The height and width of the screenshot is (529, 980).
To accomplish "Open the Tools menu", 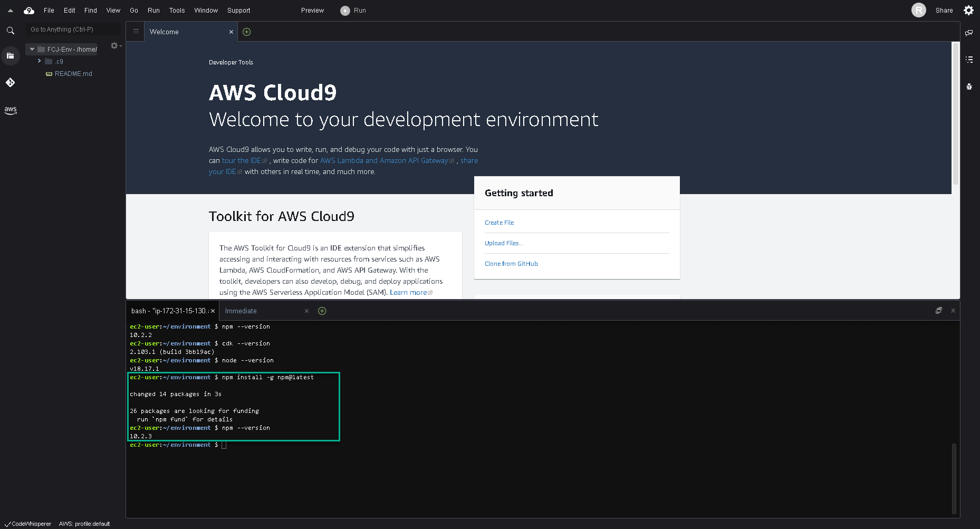I will pos(177,10).
